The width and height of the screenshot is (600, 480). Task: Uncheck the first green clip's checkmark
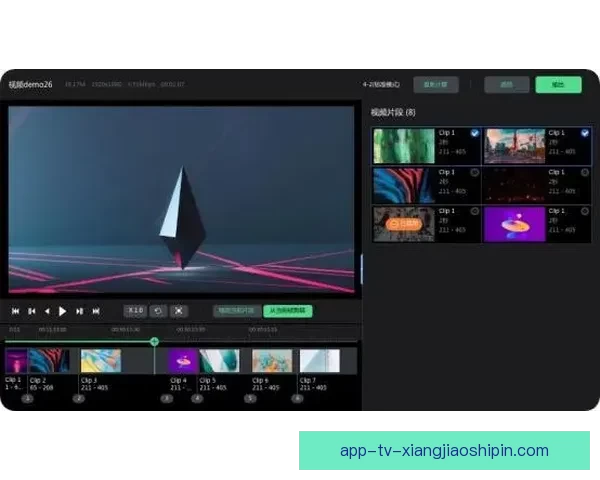pos(474,133)
